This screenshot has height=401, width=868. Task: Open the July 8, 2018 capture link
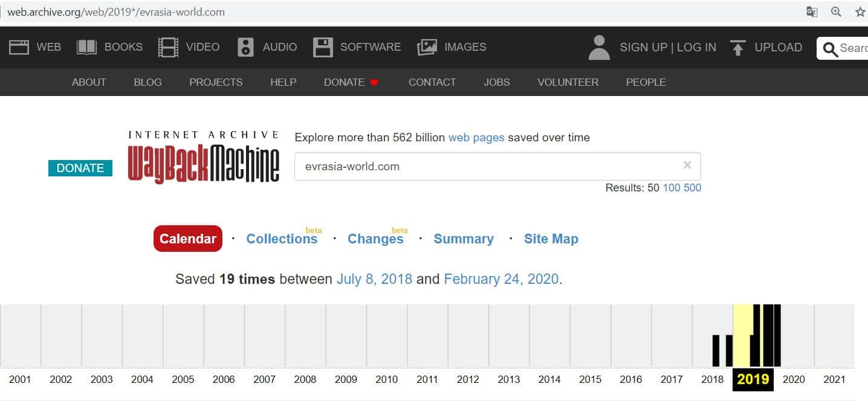374,279
